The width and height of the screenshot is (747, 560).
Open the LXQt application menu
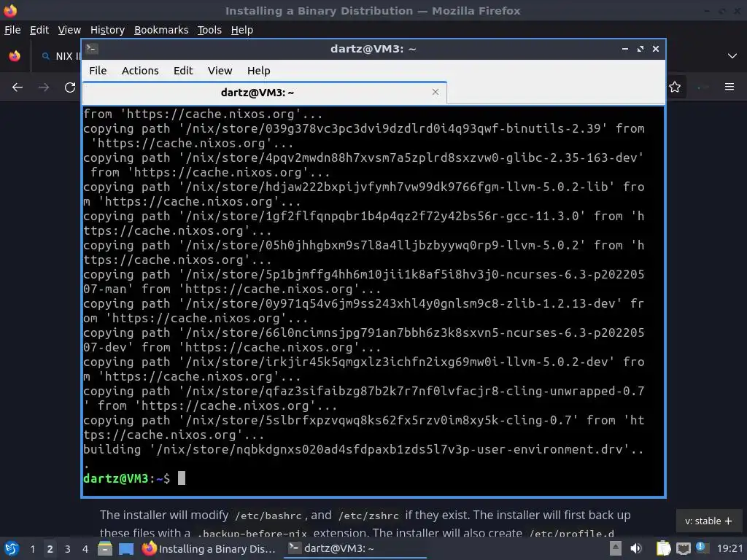pos(12,548)
